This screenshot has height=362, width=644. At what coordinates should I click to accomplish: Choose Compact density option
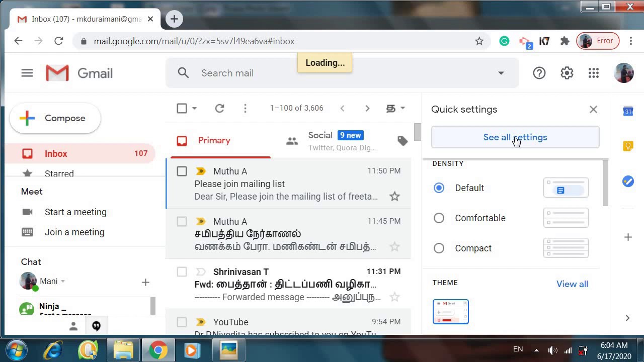click(439, 248)
